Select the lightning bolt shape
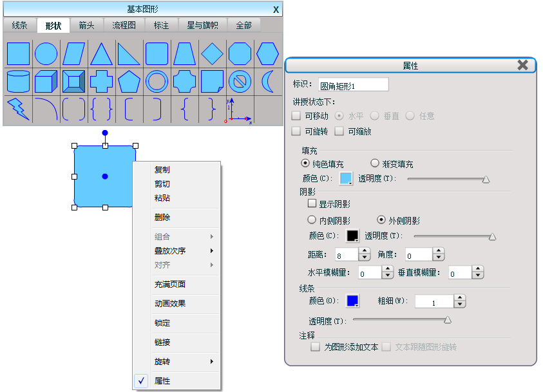 pyautogui.click(x=17, y=109)
